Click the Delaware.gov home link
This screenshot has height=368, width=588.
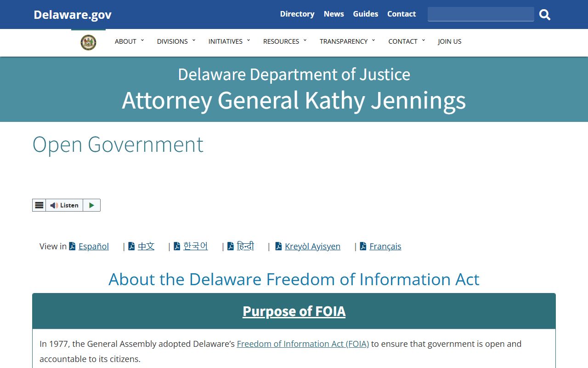[73, 15]
